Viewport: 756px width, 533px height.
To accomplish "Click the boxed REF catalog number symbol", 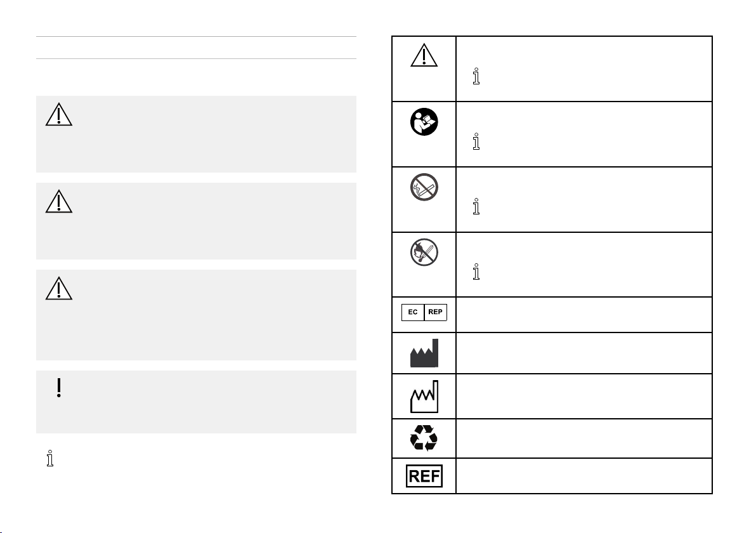I will point(424,476).
